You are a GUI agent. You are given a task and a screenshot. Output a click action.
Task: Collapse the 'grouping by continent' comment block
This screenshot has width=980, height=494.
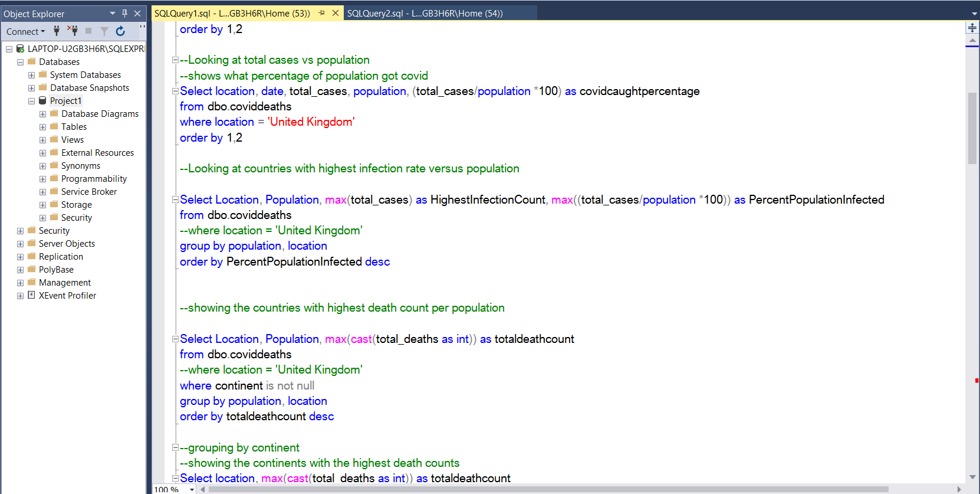(175, 448)
